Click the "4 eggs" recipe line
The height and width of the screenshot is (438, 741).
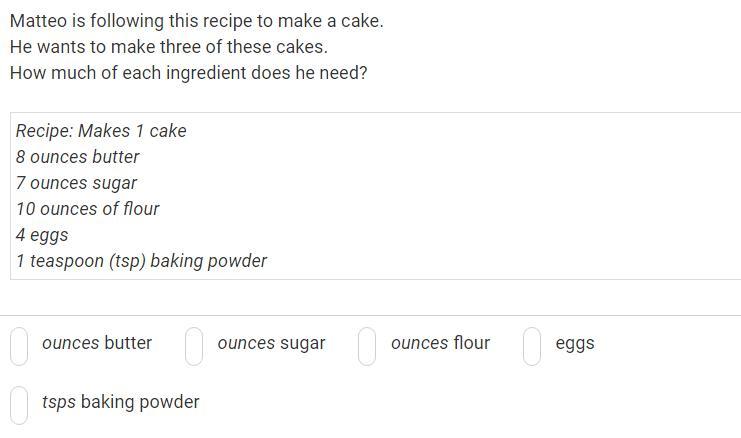coord(42,235)
